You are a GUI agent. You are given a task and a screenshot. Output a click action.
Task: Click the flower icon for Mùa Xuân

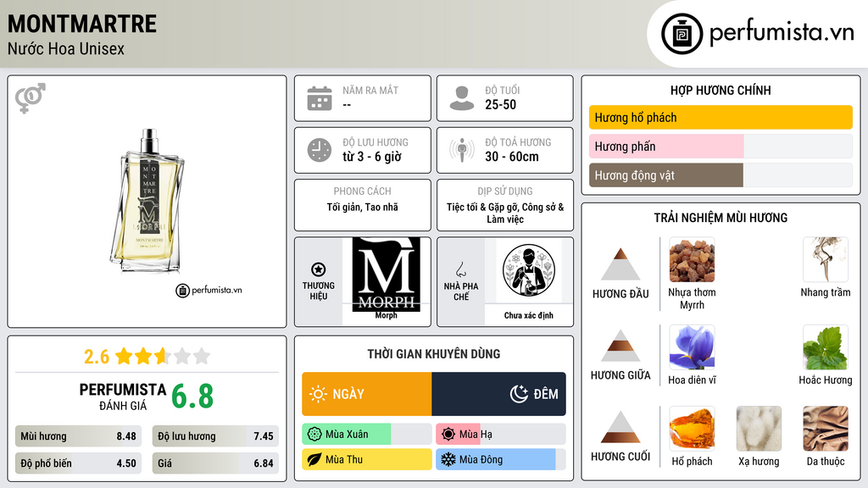pyautogui.click(x=314, y=435)
